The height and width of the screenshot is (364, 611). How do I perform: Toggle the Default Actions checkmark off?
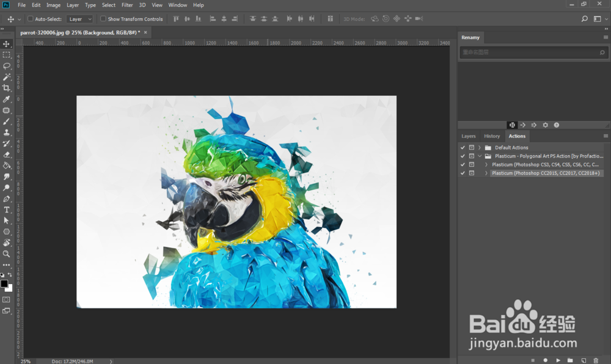point(463,148)
